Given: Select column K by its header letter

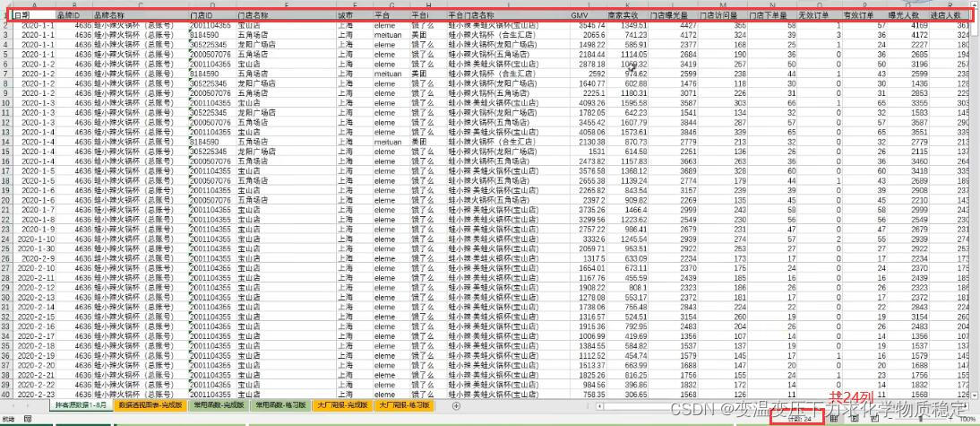Looking at the screenshot, I should point(627,4).
